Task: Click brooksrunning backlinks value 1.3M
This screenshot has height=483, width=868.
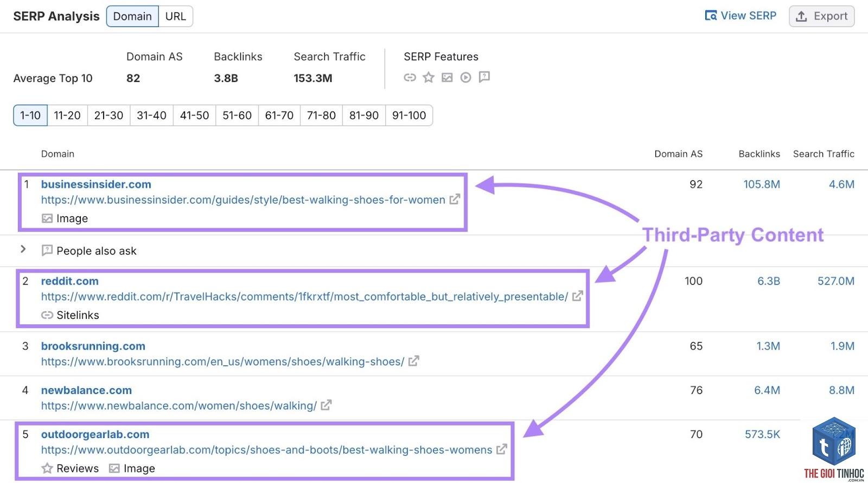Action: 768,346
